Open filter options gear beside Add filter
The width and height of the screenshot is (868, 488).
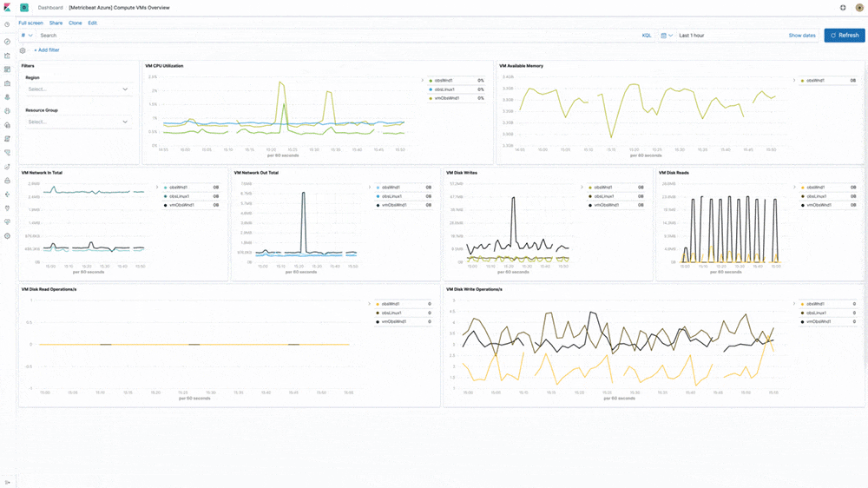pyautogui.click(x=23, y=50)
